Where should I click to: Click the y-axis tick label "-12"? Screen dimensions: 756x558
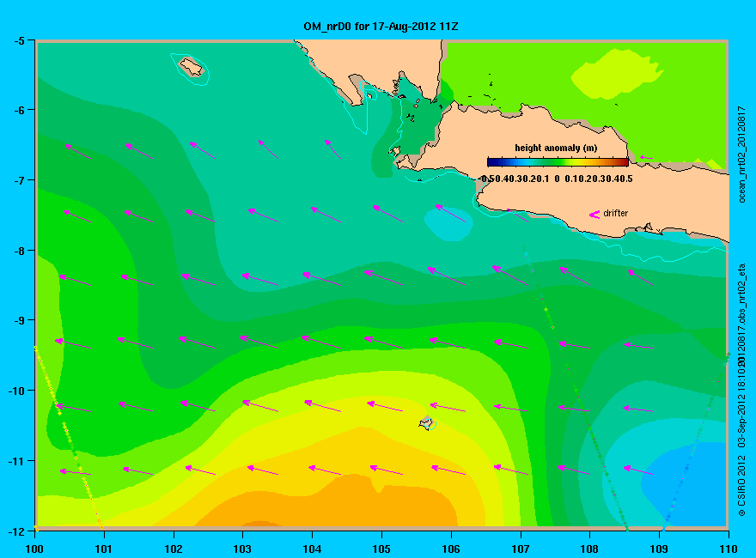coord(17,531)
